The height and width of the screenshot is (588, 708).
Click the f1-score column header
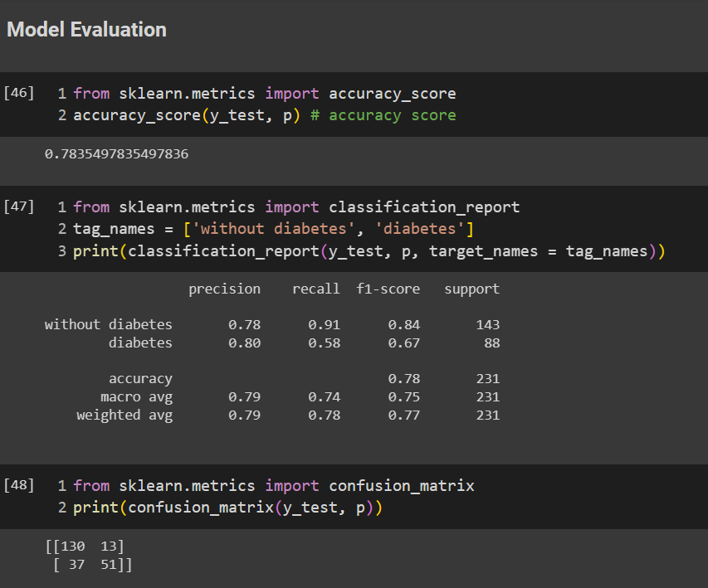(388, 289)
